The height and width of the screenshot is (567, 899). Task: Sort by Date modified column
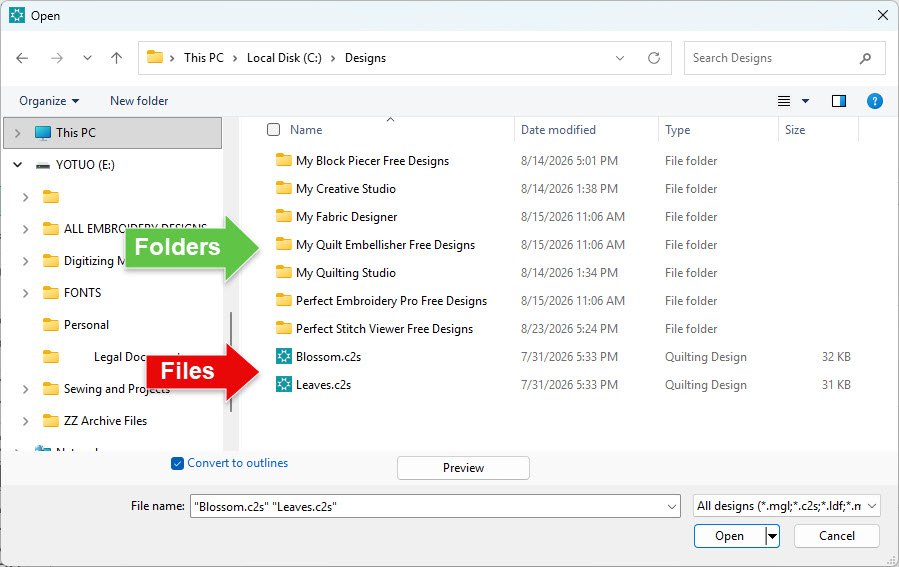558,130
